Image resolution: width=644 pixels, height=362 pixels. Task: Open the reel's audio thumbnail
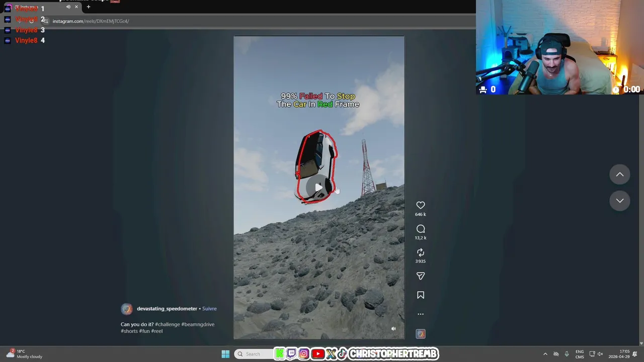pyautogui.click(x=421, y=334)
